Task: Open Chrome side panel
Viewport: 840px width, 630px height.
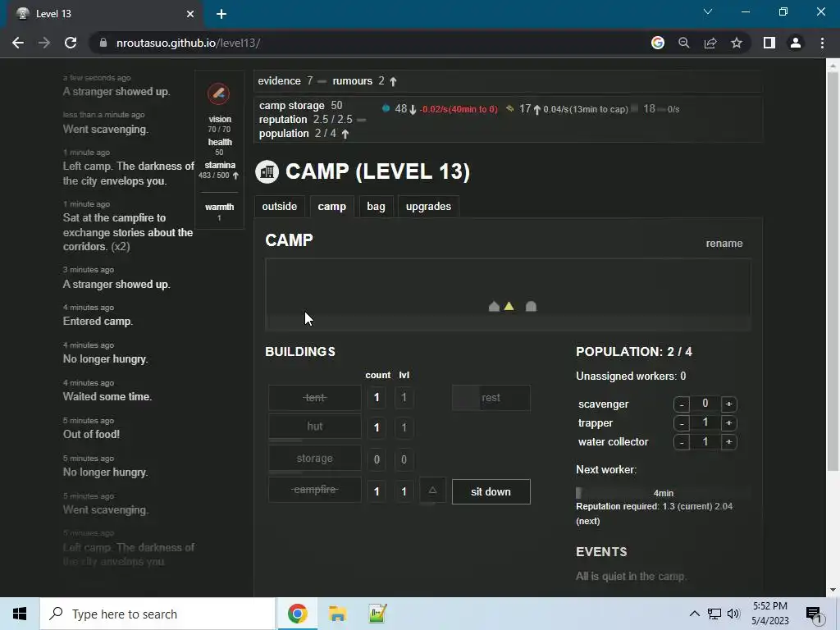Action: click(769, 43)
